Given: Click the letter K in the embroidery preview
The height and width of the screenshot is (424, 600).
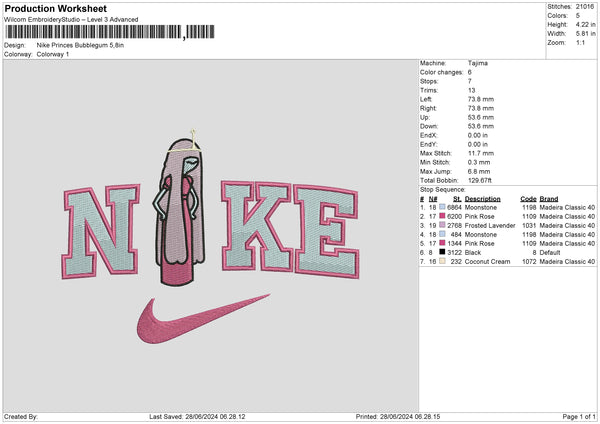Looking at the screenshot, I should coord(256,226).
